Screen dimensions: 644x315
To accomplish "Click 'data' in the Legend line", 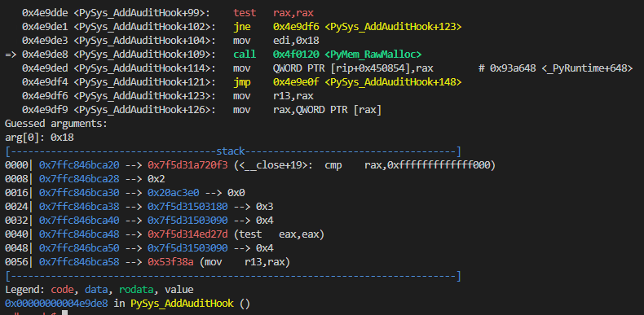I will (96, 290).
